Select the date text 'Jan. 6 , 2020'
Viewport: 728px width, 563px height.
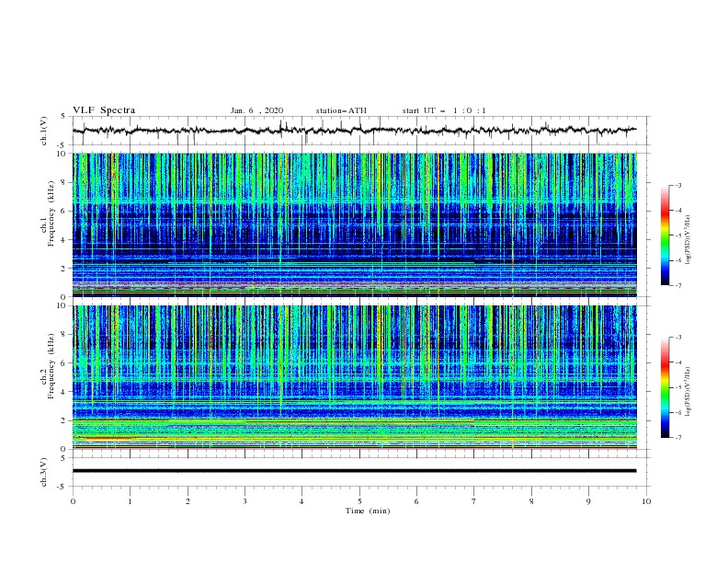pos(256,110)
